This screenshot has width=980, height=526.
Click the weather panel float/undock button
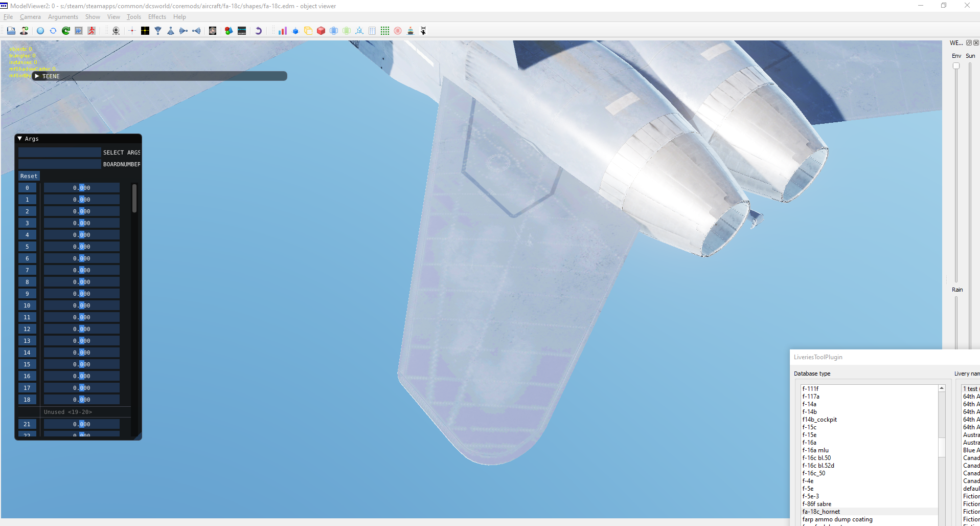[969, 43]
